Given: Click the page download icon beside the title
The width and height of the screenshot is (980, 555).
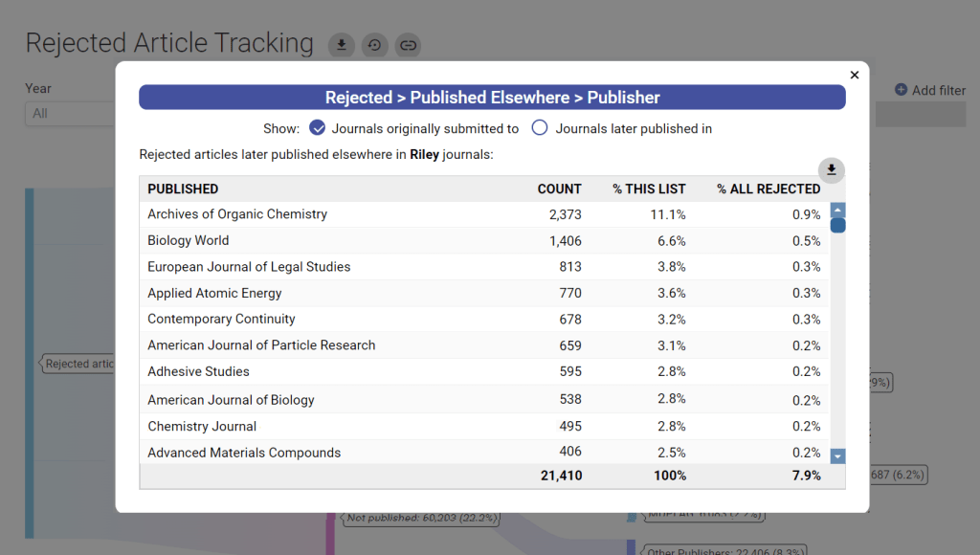Looking at the screenshot, I should (x=342, y=45).
